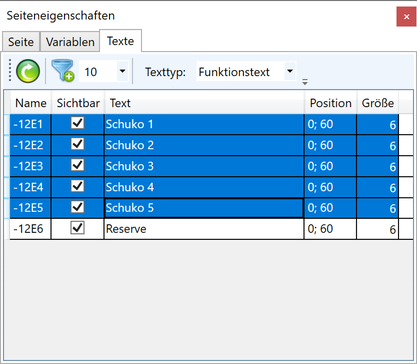Viewport: 417px width, 364px height.
Task: Select the -12E5 name cell
Action: point(30,208)
